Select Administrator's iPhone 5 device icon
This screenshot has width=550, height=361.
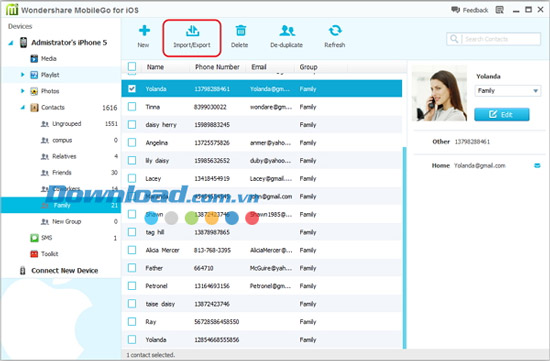coord(23,42)
